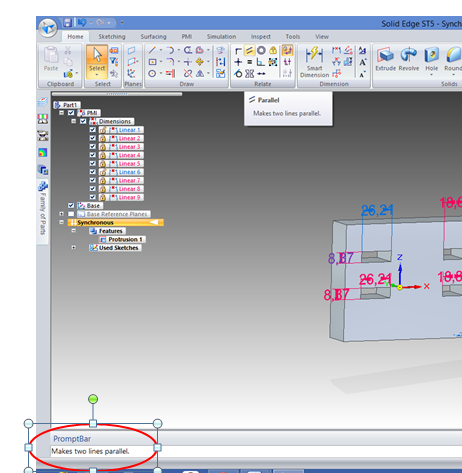This screenshot has width=462, height=473.
Task: Apply the Tangent relationship
Action: [238, 73]
